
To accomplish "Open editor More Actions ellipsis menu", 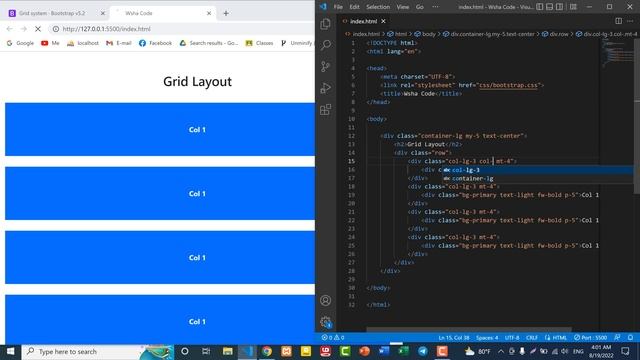I will [630, 21].
